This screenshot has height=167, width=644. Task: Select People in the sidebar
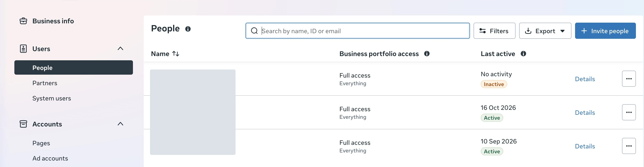(x=73, y=67)
